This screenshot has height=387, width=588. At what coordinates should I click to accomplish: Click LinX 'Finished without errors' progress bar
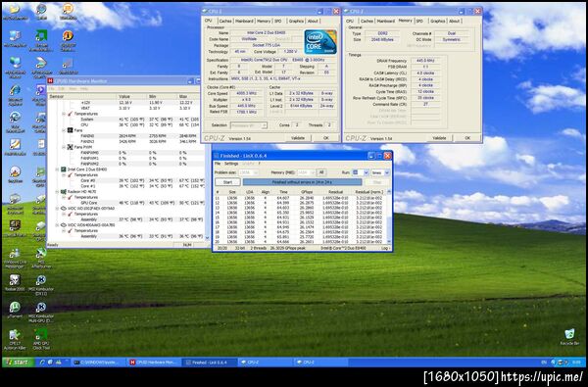coord(302,182)
